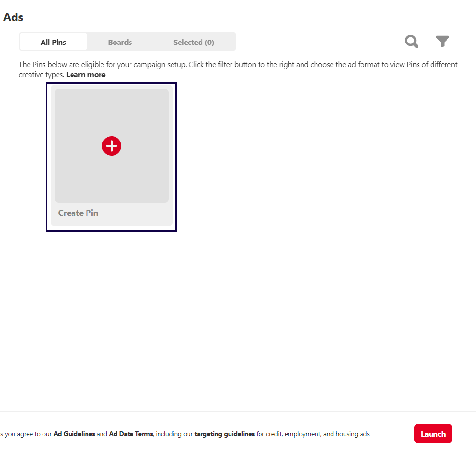Select the All Pins tab
Image resolution: width=476 pixels, height=455 pixels.
point(53,42)
